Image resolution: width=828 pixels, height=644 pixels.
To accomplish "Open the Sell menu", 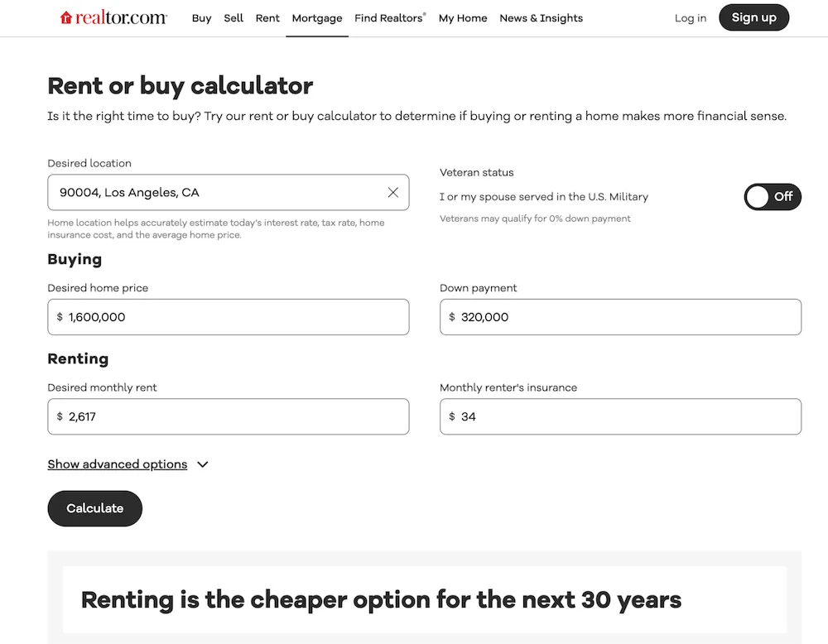I will [x=233, y=18].
